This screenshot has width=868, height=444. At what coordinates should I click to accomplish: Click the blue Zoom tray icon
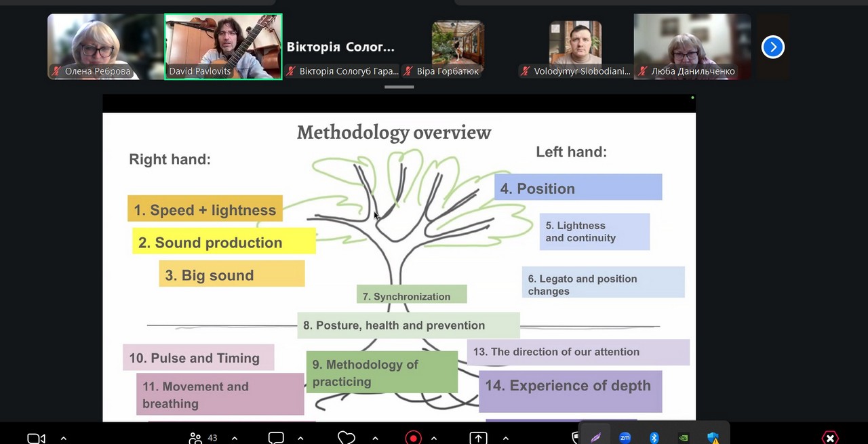[x=625, y=438]
